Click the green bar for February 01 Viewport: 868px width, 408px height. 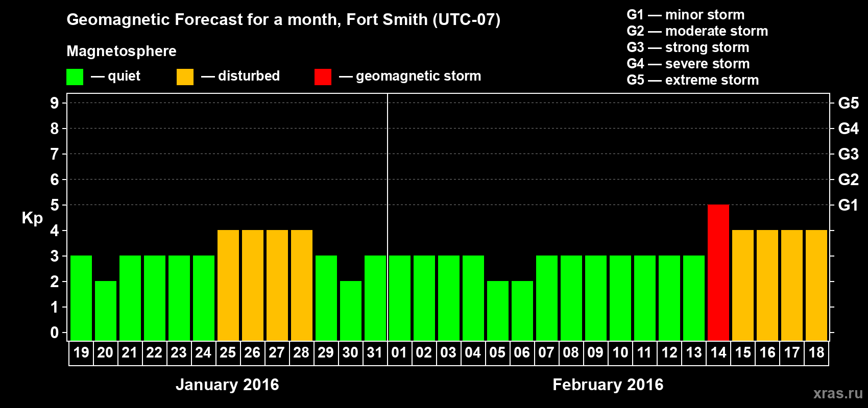(400, 298)
